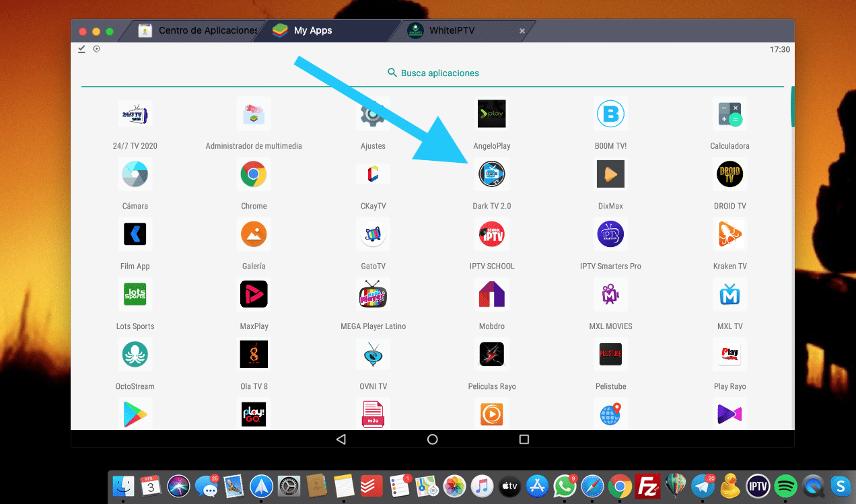856x504 pixels.
Task: Switch to the WhiteIPTV tab
Action: pyautogui.click(x=452, y=31)
